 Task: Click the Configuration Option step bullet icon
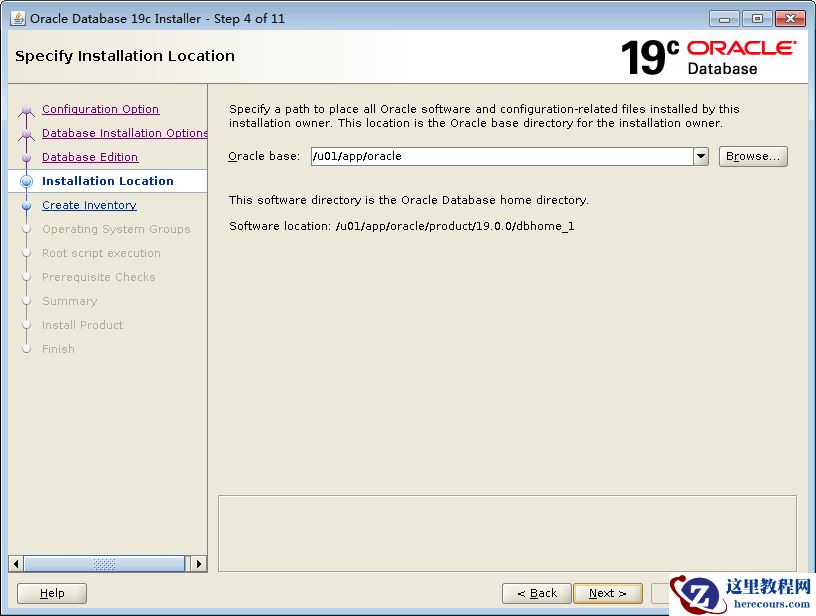pyautogui.click(x=27, y=110)
